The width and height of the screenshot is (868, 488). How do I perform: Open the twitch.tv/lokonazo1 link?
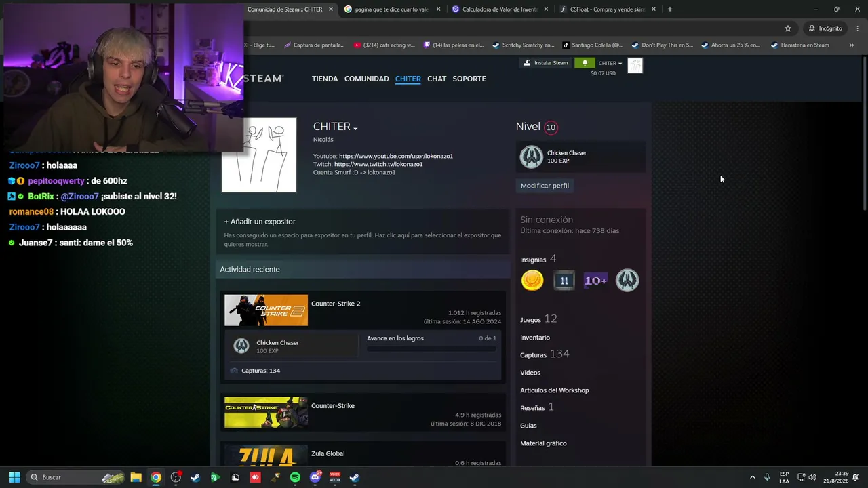pyautogui.click(x=378, y=164)
